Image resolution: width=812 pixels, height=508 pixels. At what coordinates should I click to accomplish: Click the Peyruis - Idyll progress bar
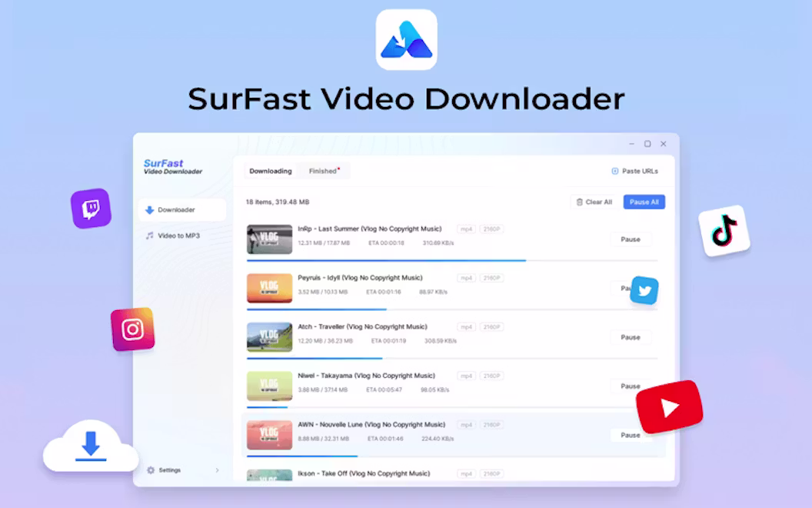452,309
